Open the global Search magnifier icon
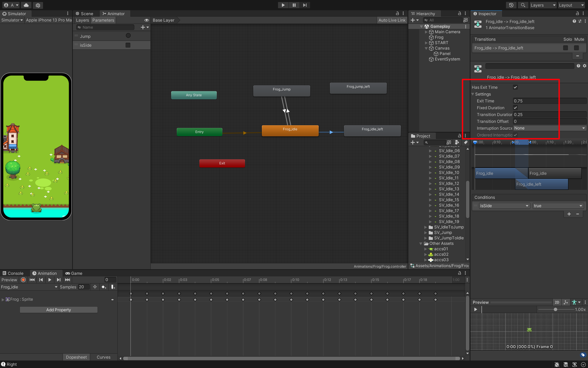This screenshot has height=368, width=588. [x=523, y=5]
